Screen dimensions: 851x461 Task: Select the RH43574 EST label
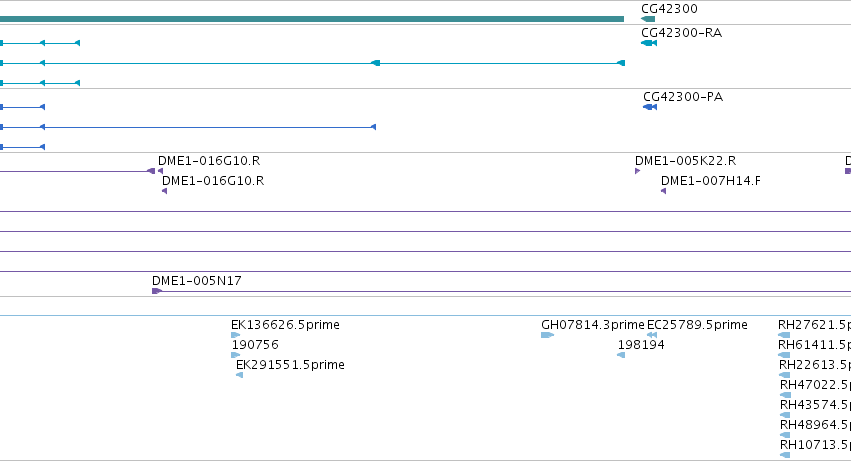[x=815, y=405]
